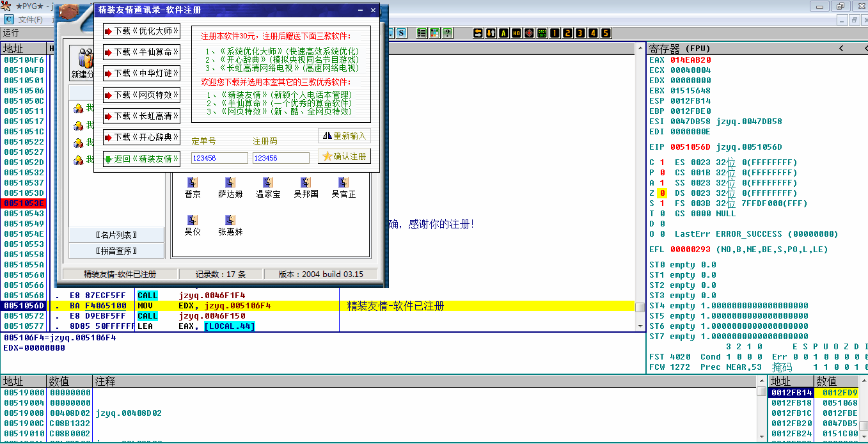Select the contact icon for 吴仪
Image resolution: width=868 pixels, height=444 pixels.
[x=193, y=220]
